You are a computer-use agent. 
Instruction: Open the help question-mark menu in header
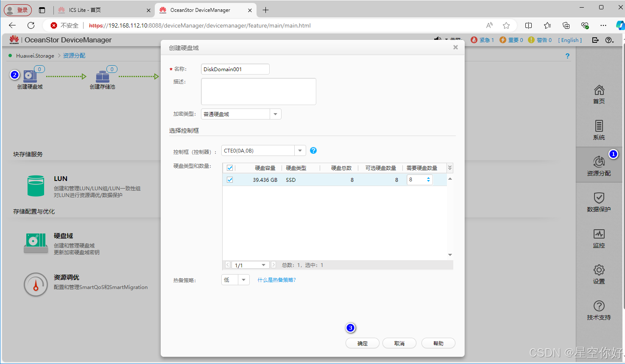point(609,40)
